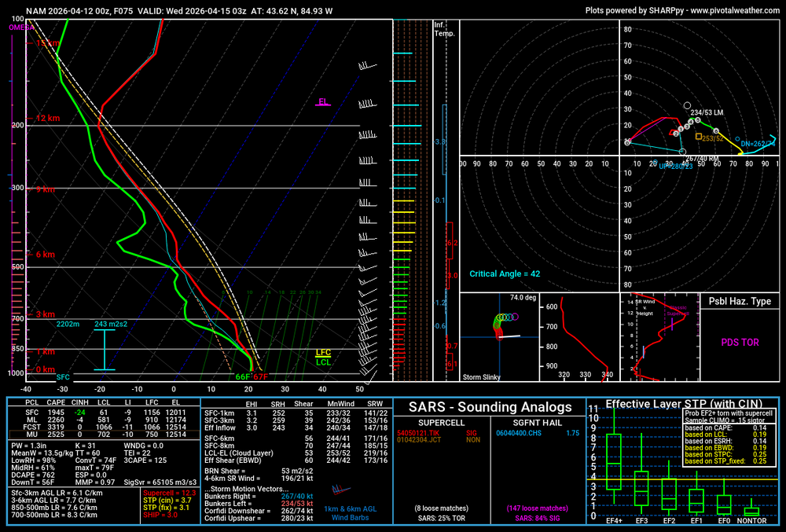The height and width of the screenshot is (532, 786).
Task: Click the purple Storm Slinky circle
Action: [515, 317]
